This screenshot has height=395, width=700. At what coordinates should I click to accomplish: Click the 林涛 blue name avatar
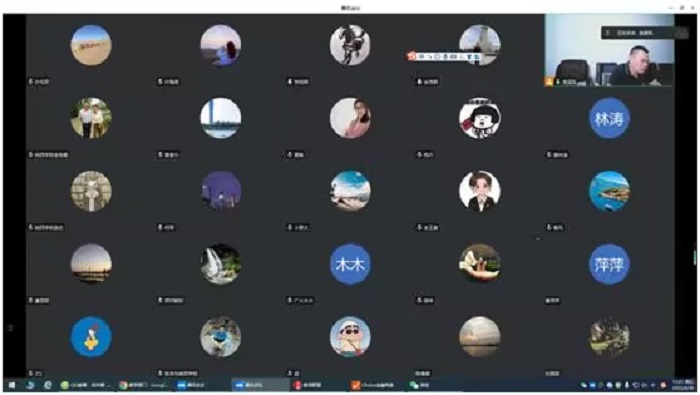(x=609, y=118)
